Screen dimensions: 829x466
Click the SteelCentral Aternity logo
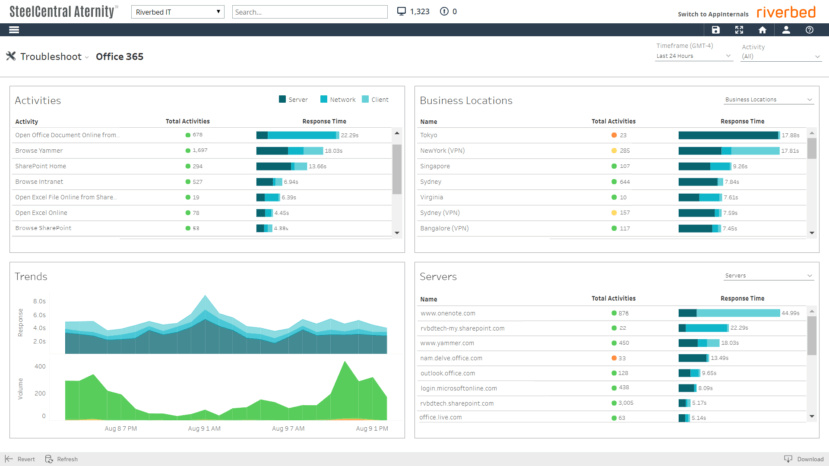tap(63, 12)
